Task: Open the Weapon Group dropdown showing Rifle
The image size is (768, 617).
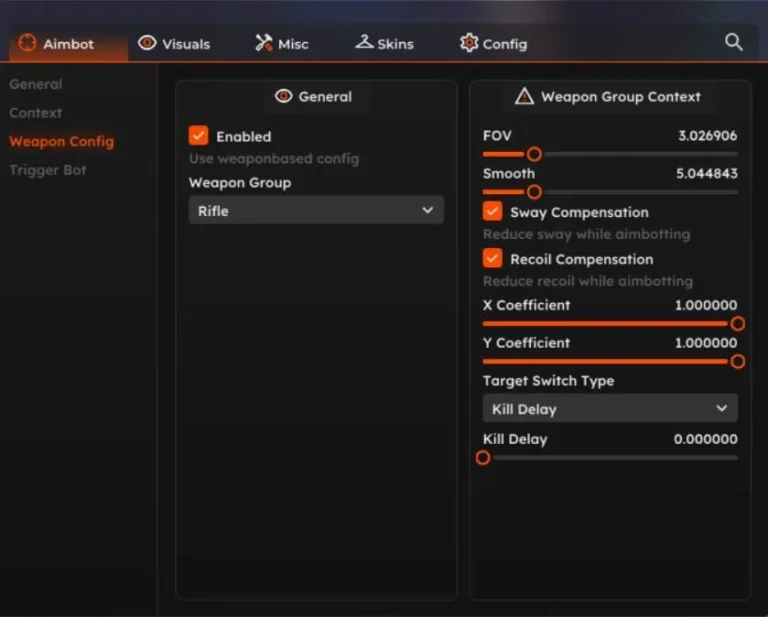Action: pyautogui.click(x=316, y=211)
